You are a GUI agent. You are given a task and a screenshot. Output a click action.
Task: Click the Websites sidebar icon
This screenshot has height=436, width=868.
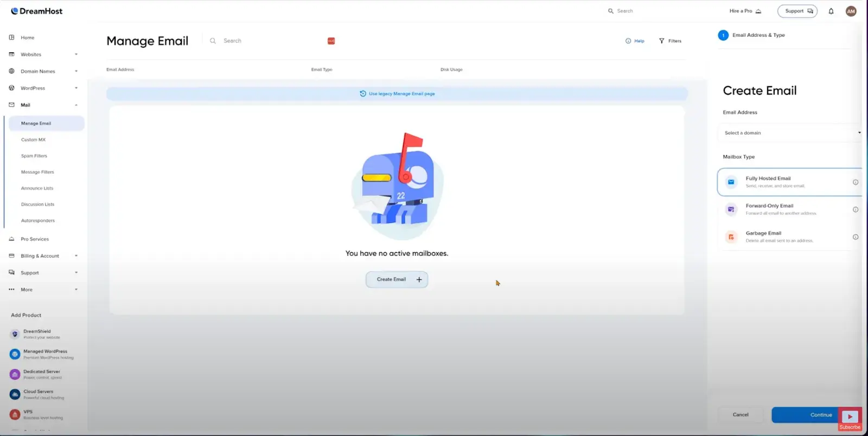coord(11,54)
